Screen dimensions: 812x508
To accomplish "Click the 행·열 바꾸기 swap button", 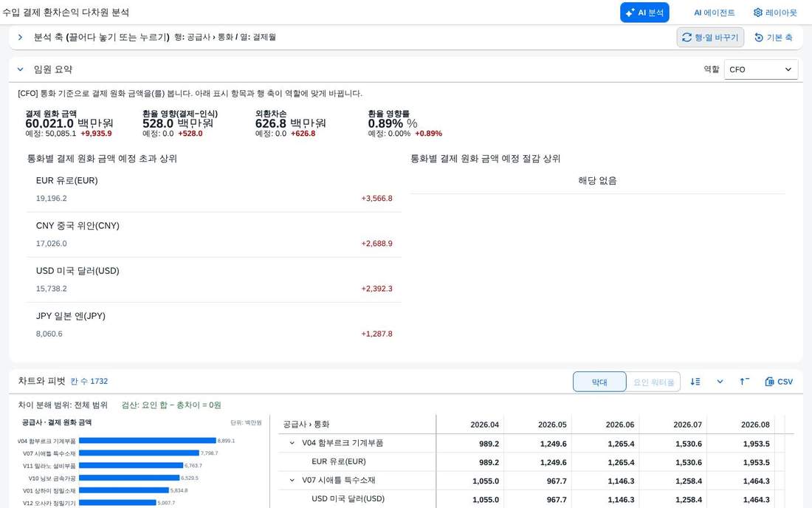I will point(710,37).
